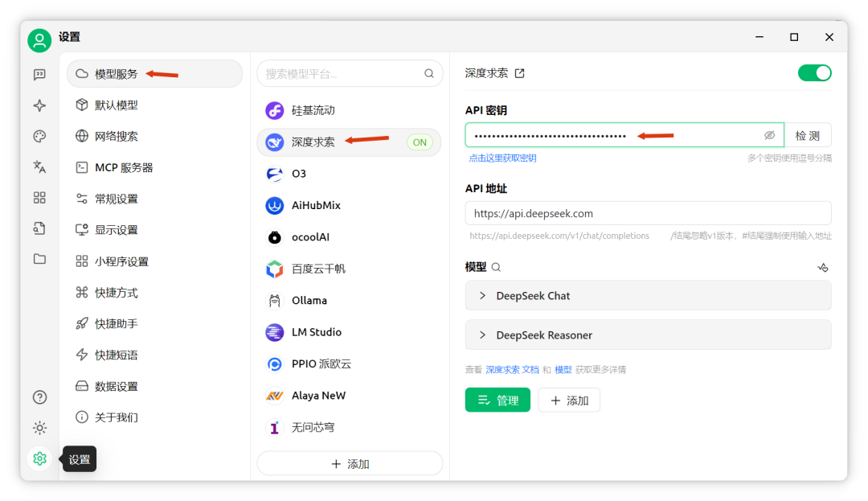This screenshot has width=868, height=501.
Task: Click search magnifier in provider search box
Action: pos(429,74)
